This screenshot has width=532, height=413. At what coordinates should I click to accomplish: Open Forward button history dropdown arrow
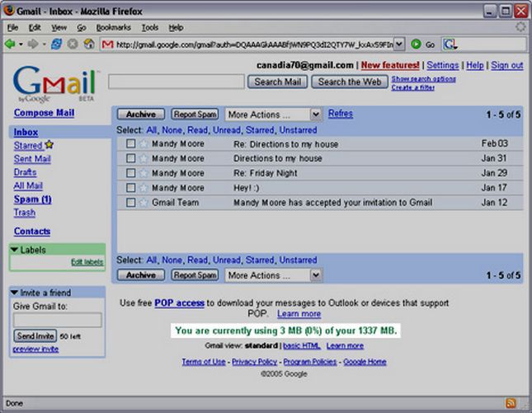(x=44, y=45)
